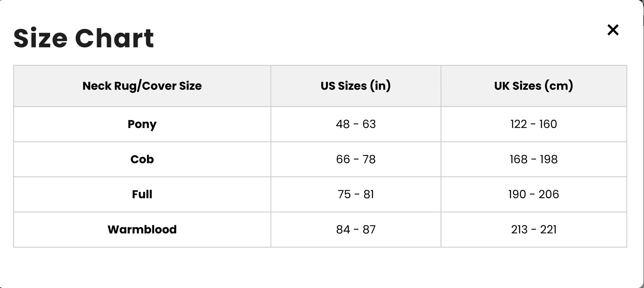Select the US Sizes (in) column header

point(356,86)
